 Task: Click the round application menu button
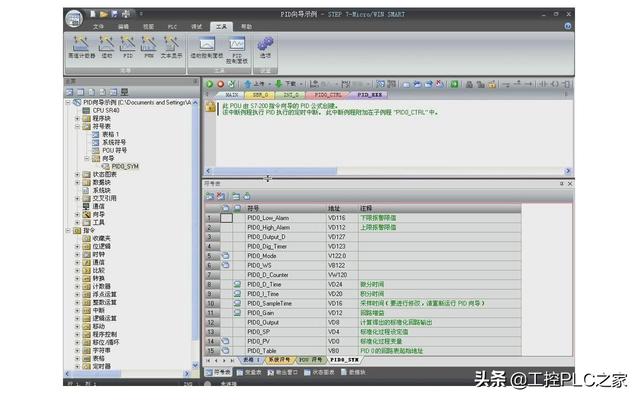tap(74, 19)
